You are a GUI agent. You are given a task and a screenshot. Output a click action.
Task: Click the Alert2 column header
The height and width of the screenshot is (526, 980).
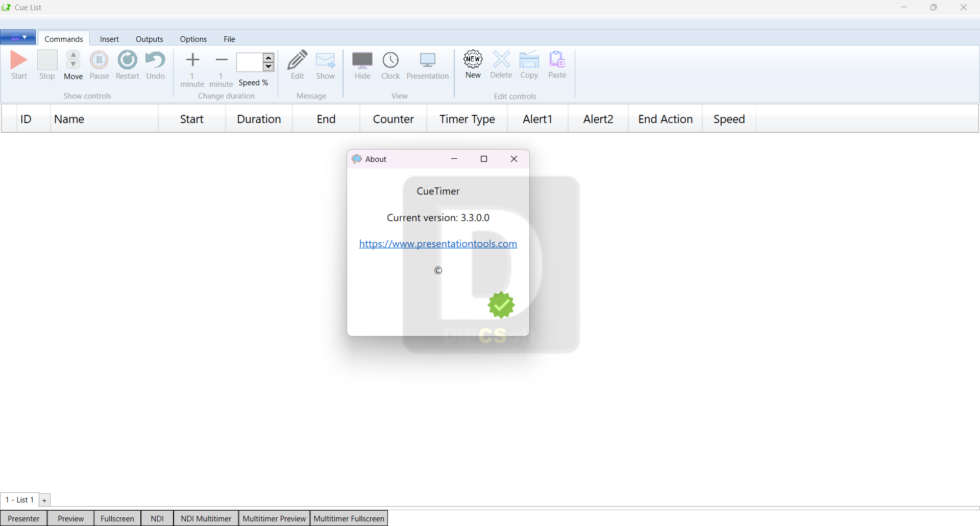[x=598, y=119]
